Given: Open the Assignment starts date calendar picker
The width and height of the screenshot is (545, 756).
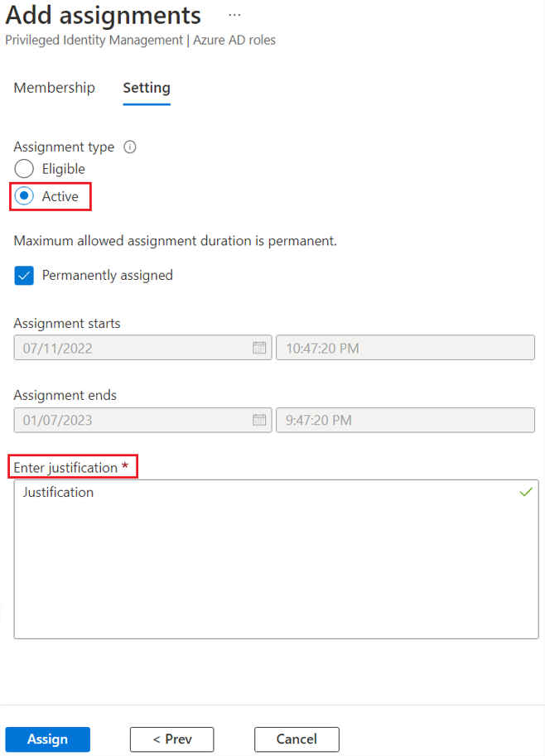Looking at the screenshot, I should [x=259, y=348].
